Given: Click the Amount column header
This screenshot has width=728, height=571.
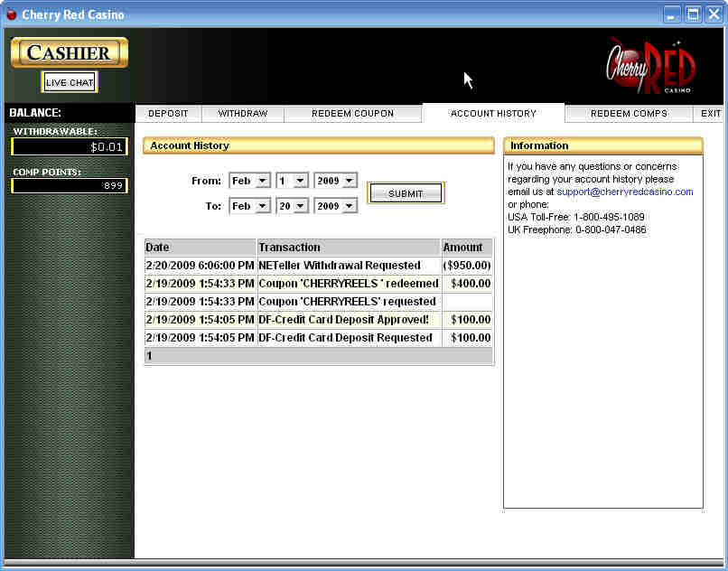Looking at the screenshot, I should (x=467, y=248).
